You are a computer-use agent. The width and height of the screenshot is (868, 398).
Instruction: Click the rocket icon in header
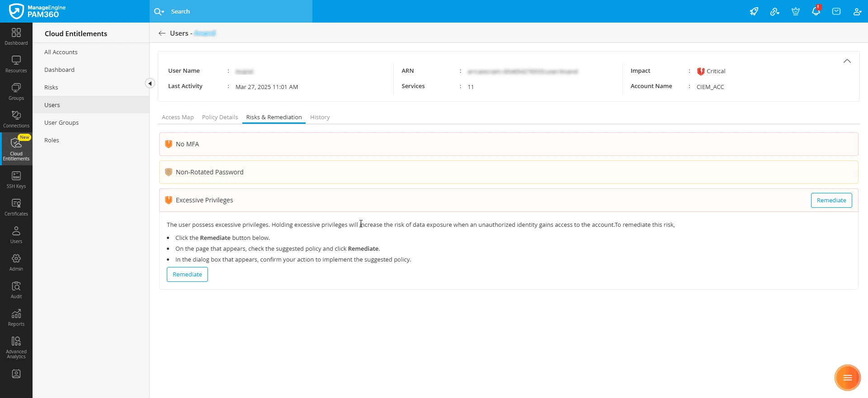click(754, 11)
